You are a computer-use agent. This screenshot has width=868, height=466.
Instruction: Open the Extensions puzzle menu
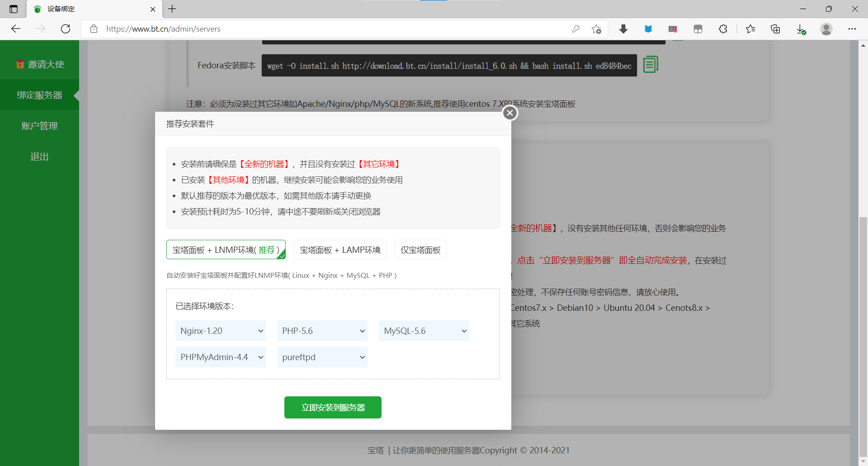click(x=723, y=29)
